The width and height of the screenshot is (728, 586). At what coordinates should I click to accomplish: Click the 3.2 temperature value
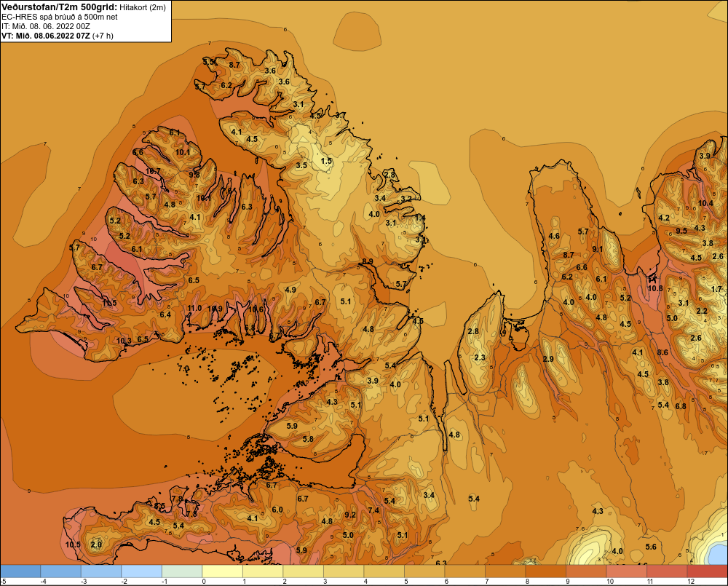tap(406, 199)
